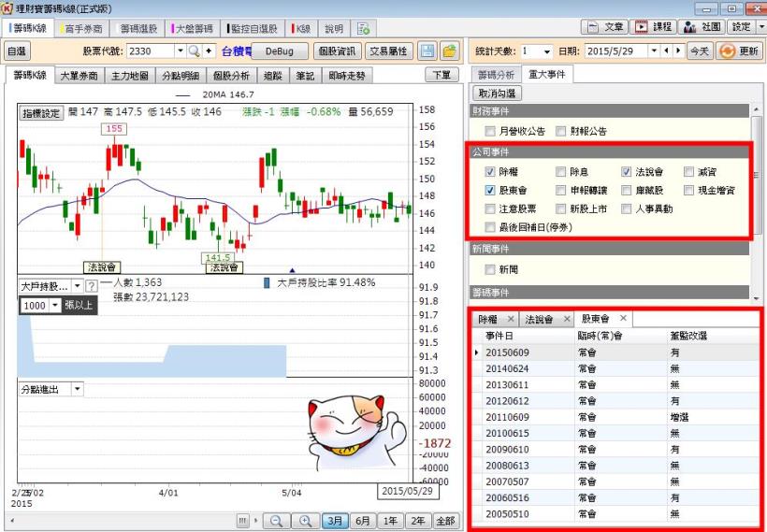
Task: Open the 設定 dropdown arrow
Action: 761,27
